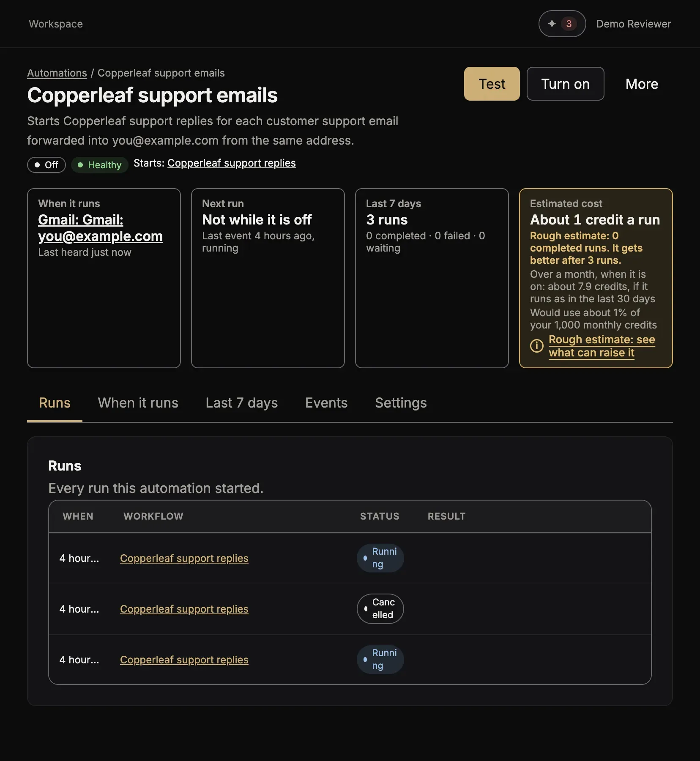Click the Workspace label in top bar
Image resolution: width=700 pixels, height=761 pixels.
(x=56, y=24)
